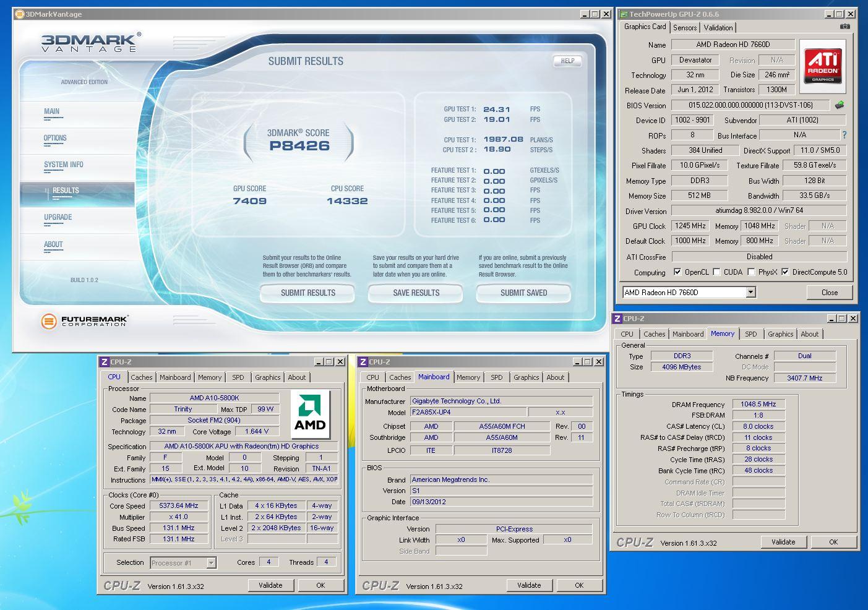Click the 3DMark Vantage title bar icon
The width and height of the screenshot is (868, 610).
point(19,14)
